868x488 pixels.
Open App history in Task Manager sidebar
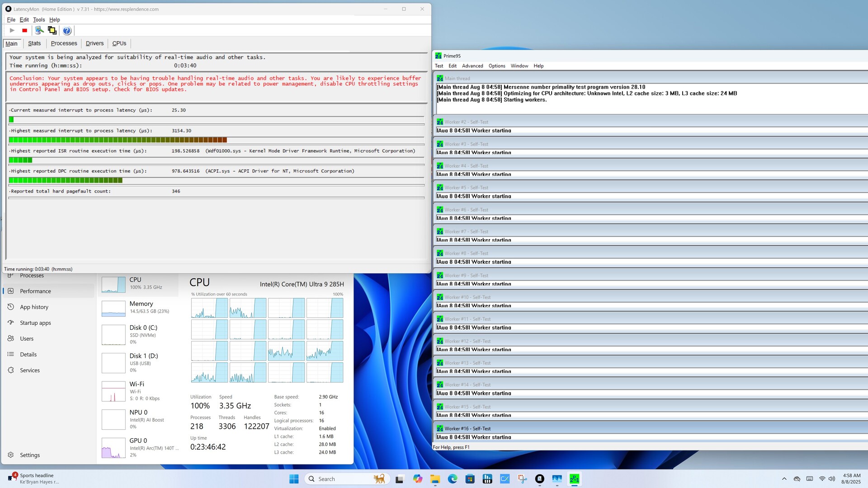[x=49, y=307]
